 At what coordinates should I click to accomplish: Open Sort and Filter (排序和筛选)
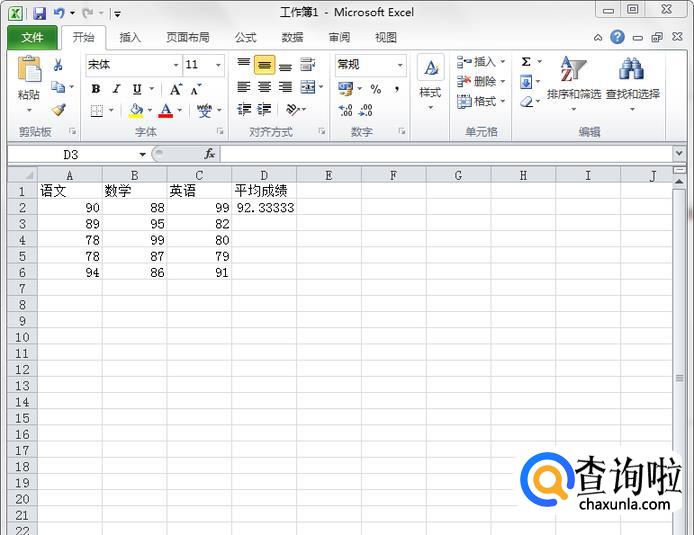574,83
